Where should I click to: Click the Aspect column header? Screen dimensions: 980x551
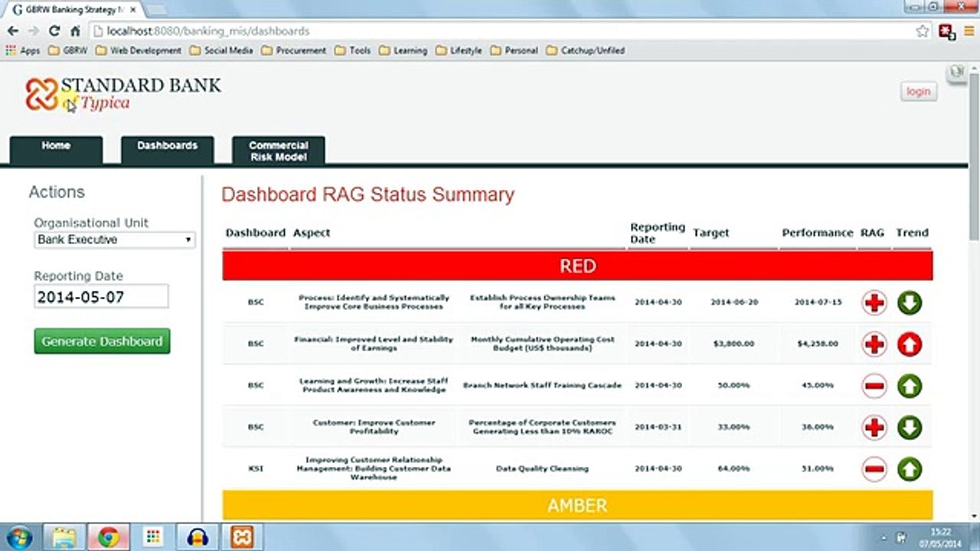click(311, 233)
